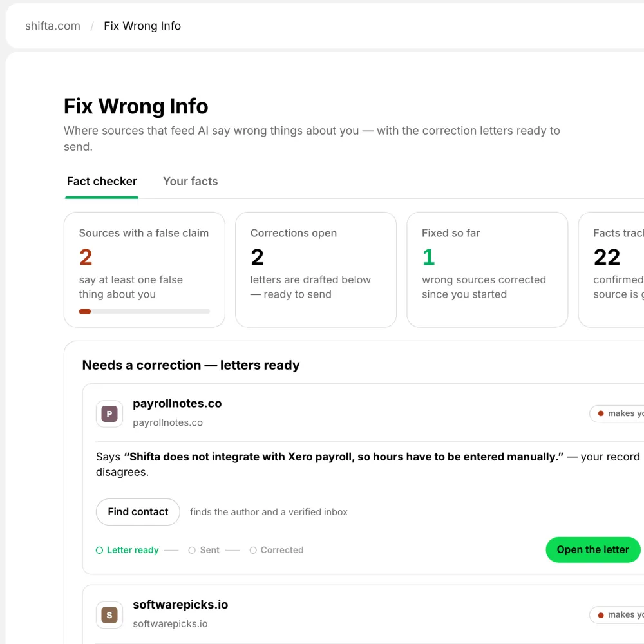Screen dimensions: 644x644
Task: Click 'letters are drafted below — ready to send'
Action: (x=310, y=287)
